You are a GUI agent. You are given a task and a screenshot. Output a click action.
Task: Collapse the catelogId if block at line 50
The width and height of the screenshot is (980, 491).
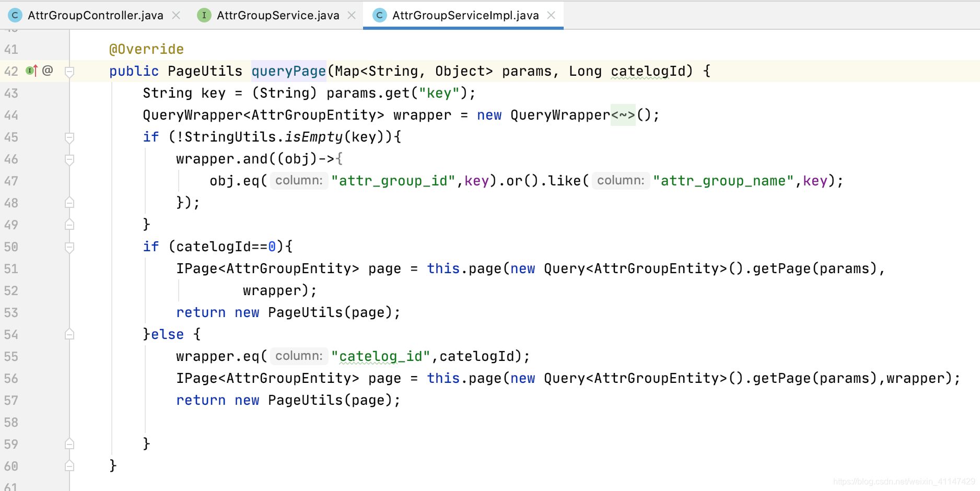[x=69, y=247]
